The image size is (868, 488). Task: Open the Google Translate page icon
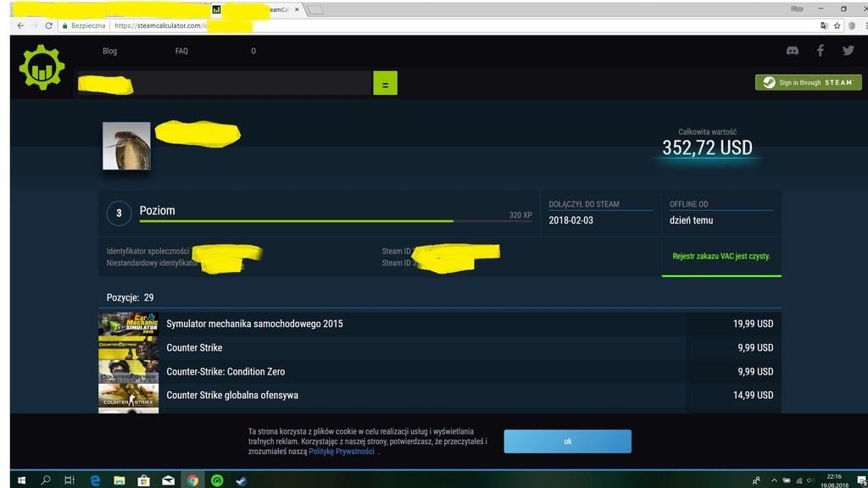tap(824, 25)
